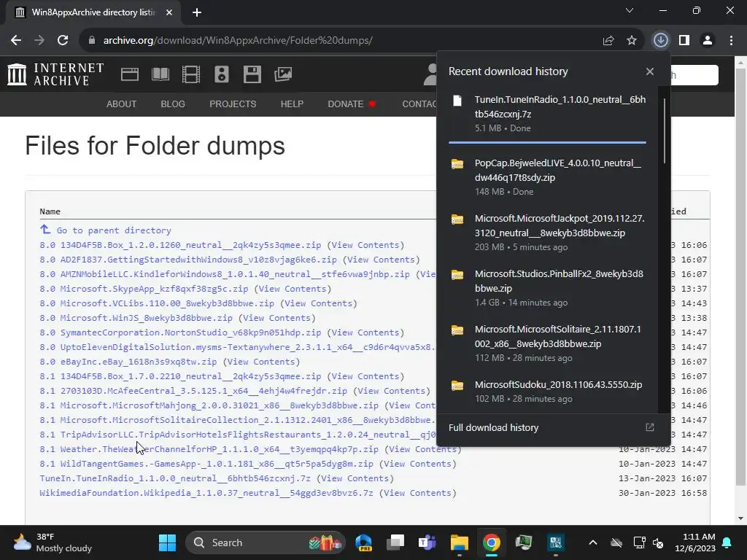
Task: Open a new browser tab
Action: coord(197,12)
